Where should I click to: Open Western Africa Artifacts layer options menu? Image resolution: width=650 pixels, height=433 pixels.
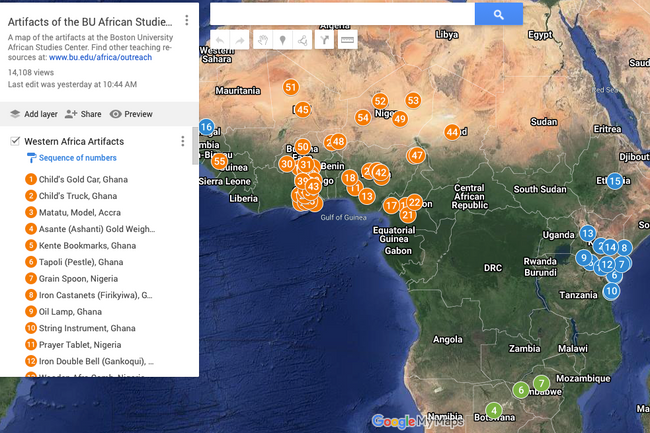tap(182, 141)
